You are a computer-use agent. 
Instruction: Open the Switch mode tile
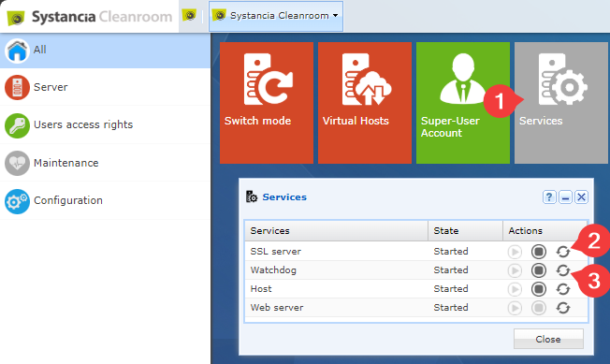(x=267, y=103)
